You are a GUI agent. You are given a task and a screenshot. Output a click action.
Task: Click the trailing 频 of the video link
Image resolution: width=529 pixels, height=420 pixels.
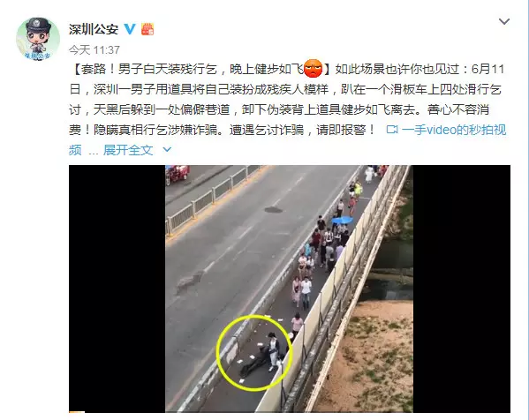tap(76, 150)
